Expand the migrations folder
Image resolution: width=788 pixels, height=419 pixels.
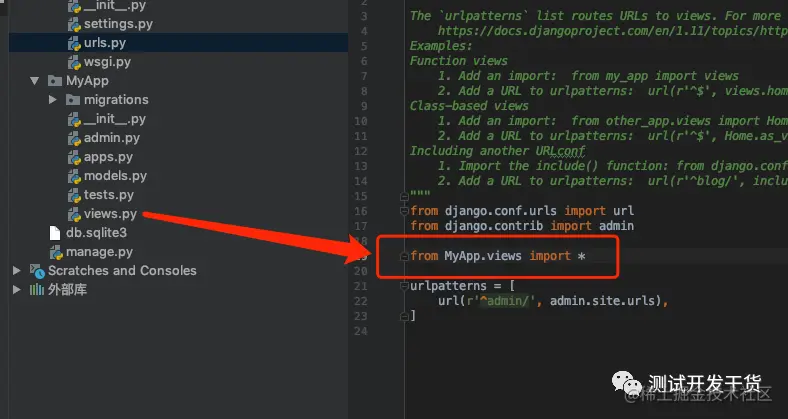click(x=52, y=99)
